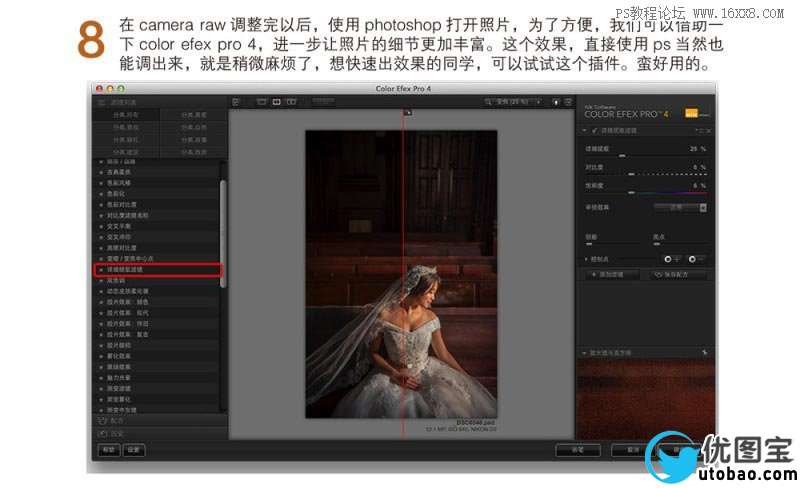Toggle favorite star for 胶片颗粒 filter

click(x=101, y=345)
